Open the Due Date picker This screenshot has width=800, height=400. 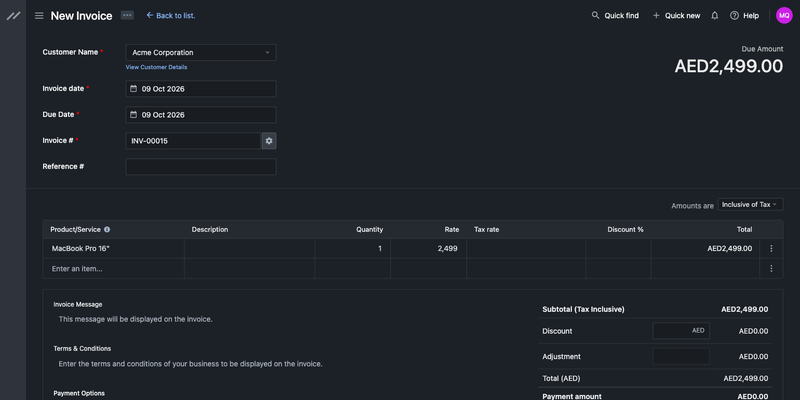pos(201,115)
